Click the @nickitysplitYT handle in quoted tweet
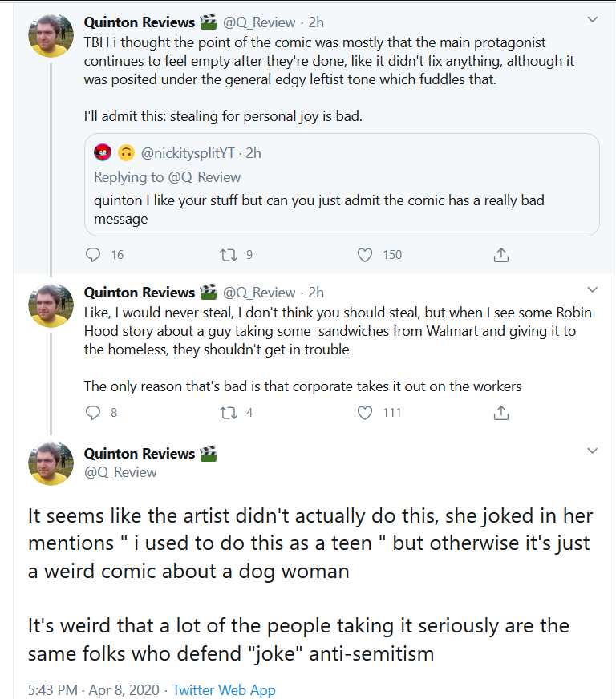616x699 pixels. [x=188, y=153]
